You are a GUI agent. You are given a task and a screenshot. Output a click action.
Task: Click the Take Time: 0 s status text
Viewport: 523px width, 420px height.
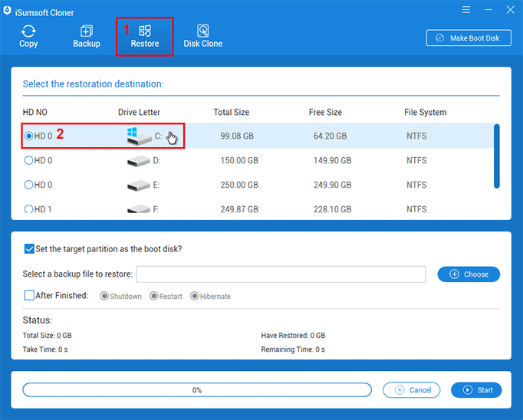tap(45, 349)
